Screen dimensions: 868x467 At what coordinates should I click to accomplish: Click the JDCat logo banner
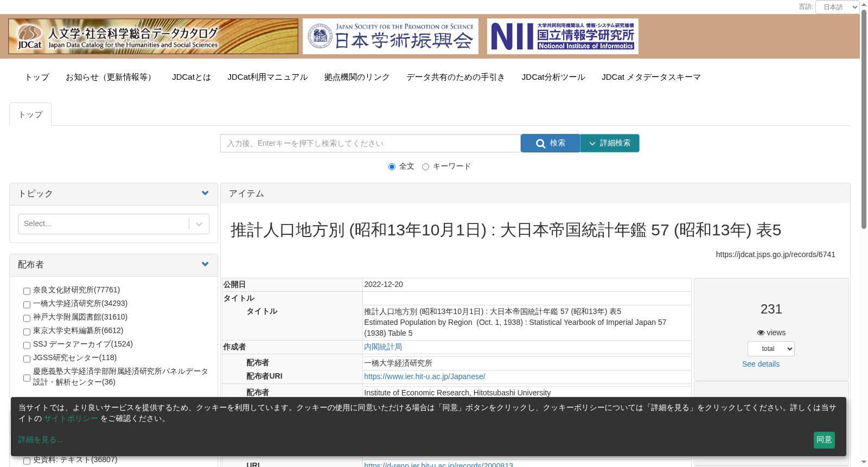pos(153,36)
